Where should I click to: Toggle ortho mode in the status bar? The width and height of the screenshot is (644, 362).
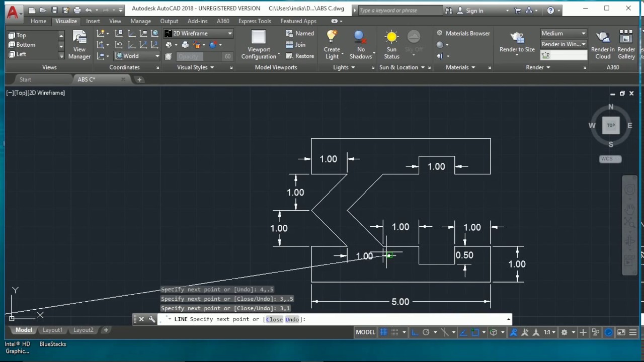415,332
